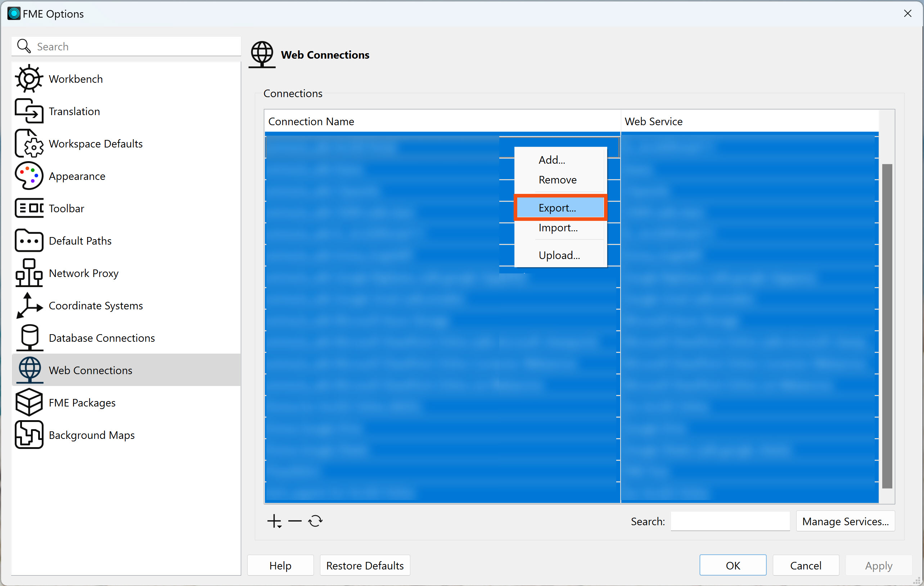
Task: Click Restore Defaults button
Action: (x=365, y=565)
